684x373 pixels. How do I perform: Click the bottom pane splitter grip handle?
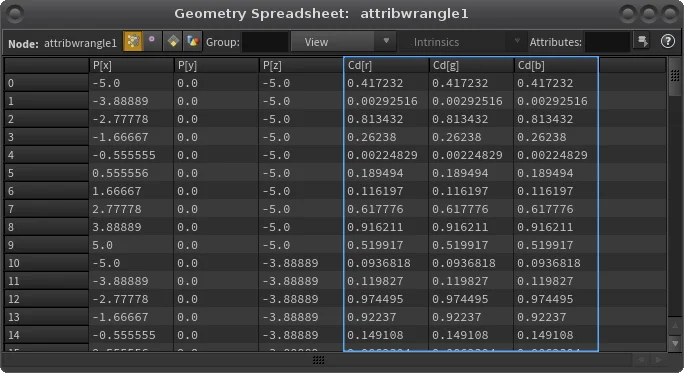[x=318, y=359]
